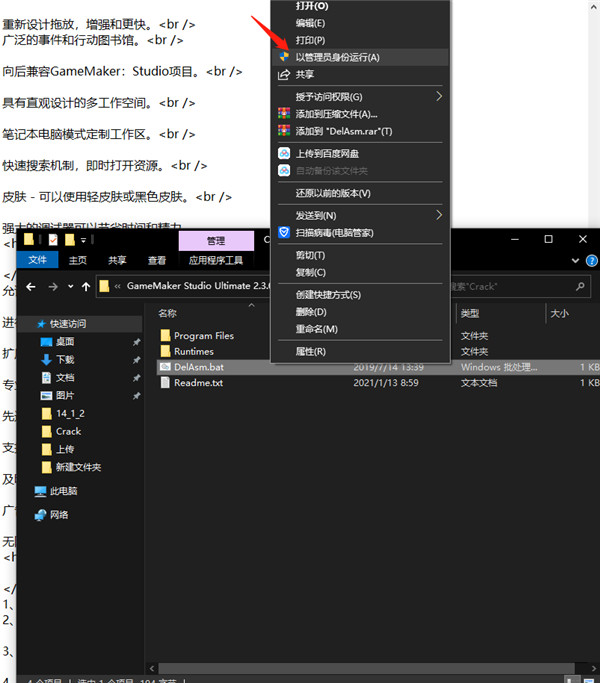The image size is (600, 683).
Task: Select 复制(C) in context menu
Action: pyautogui.click(x=360, y=272)
